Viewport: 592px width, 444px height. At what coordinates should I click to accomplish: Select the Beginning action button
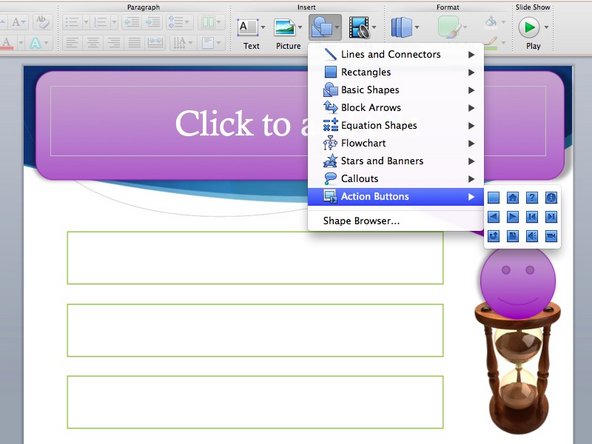click(532, 217)
